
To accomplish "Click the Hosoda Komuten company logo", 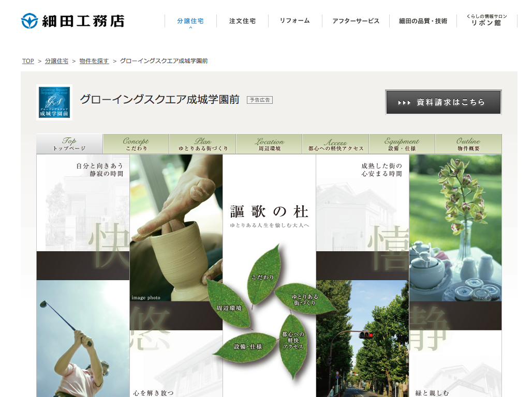I will (73, 21).
